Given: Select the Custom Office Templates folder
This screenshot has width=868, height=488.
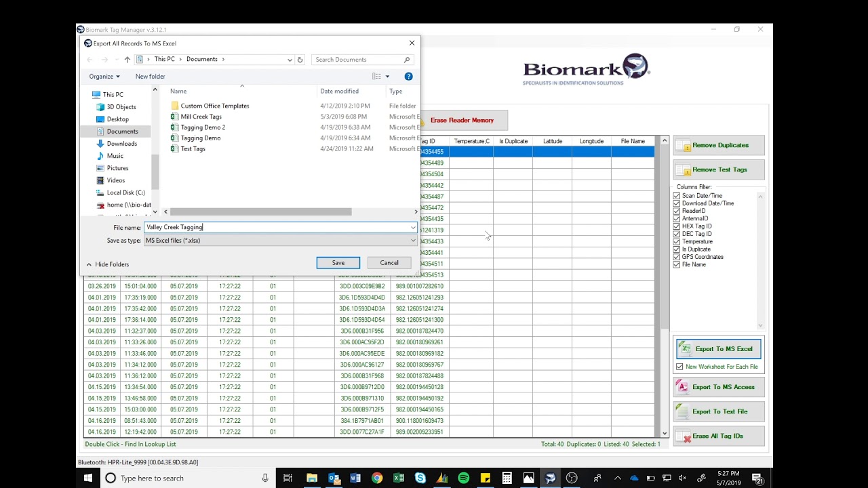Looking at the screenshot, I should tap(214, 106).
